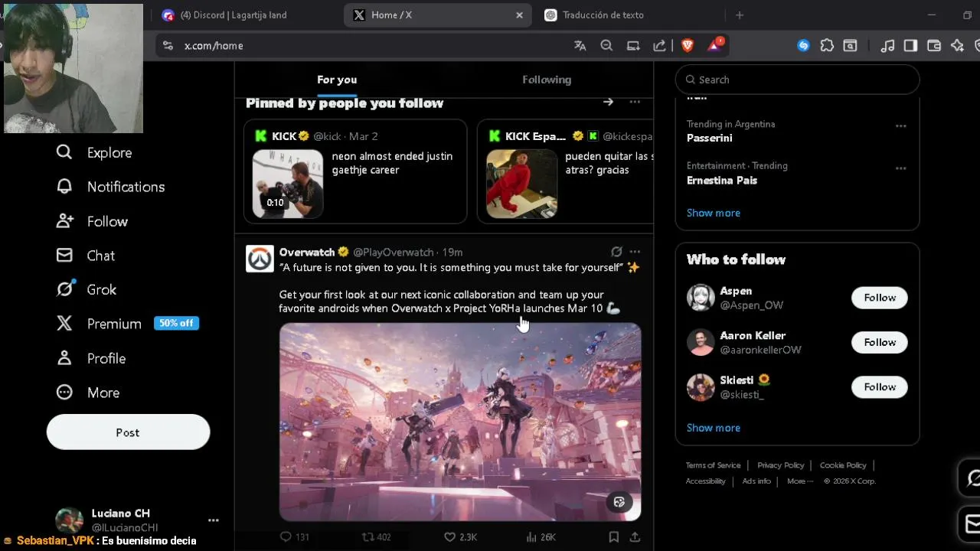Repost the Overwatch post
Image resolution: width=980 pixels, height=551 pixels.
(x=376, y=537)
